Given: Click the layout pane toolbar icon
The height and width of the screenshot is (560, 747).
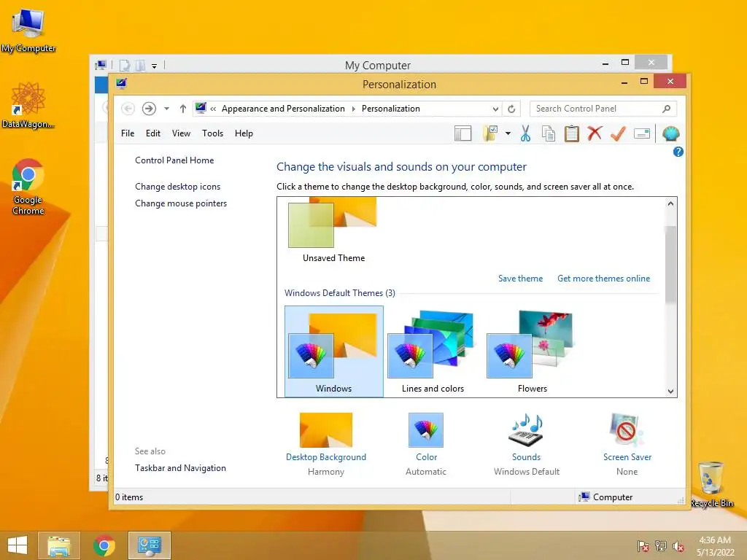Looking at the screenshot, I should coord(462,134).
